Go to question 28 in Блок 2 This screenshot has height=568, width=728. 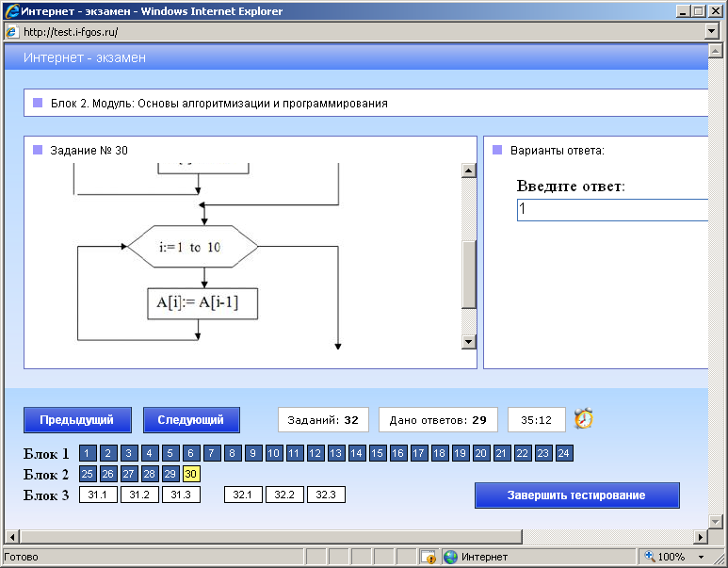(x=149, y=474)
